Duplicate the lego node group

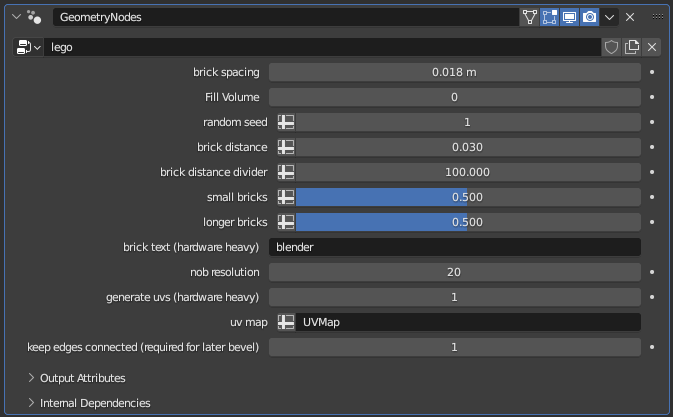click(632, 47)
